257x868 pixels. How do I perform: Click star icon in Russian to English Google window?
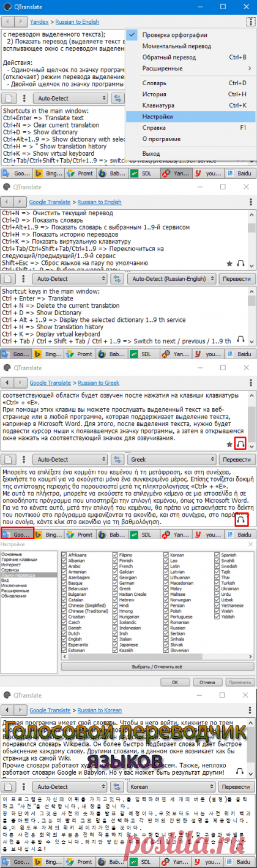229,263
